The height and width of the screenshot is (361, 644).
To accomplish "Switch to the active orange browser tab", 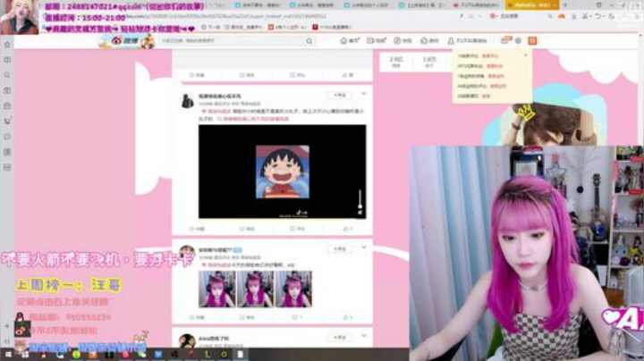I will click(532, 5).
